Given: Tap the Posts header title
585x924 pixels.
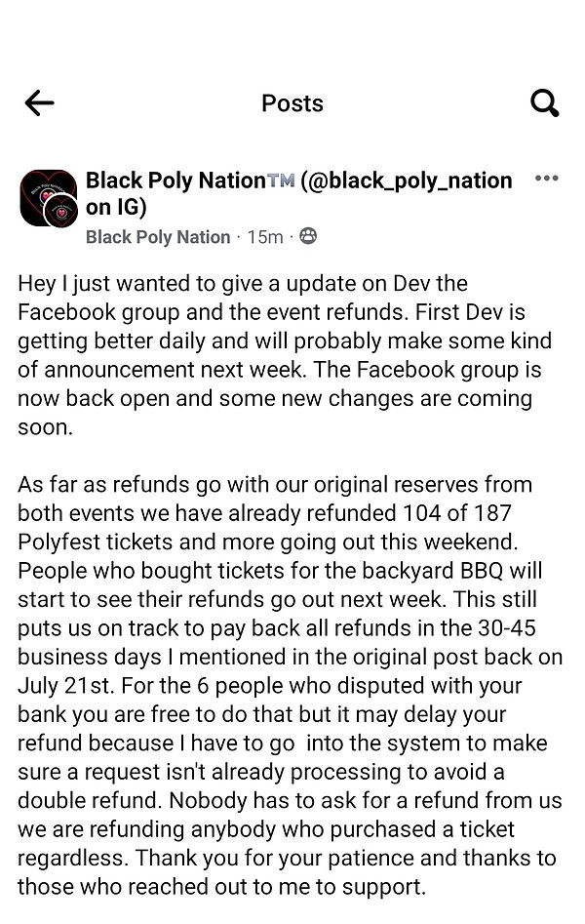Looking at the screenshot, I should click(292, 103).
